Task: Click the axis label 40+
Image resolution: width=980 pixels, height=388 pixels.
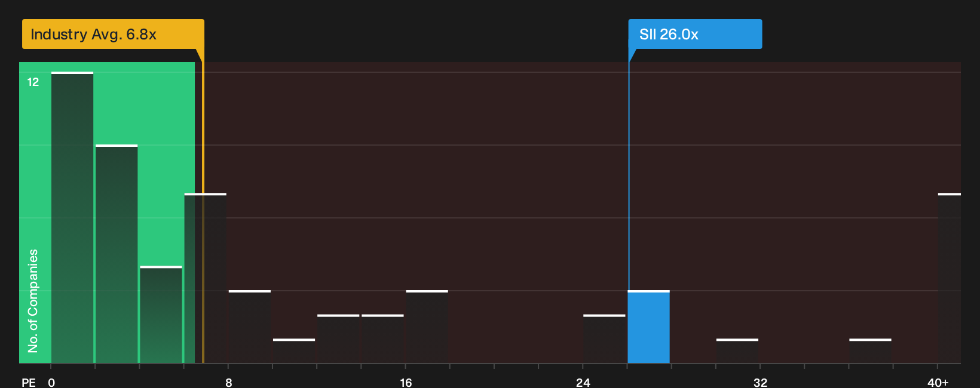Action: (938, 382)
